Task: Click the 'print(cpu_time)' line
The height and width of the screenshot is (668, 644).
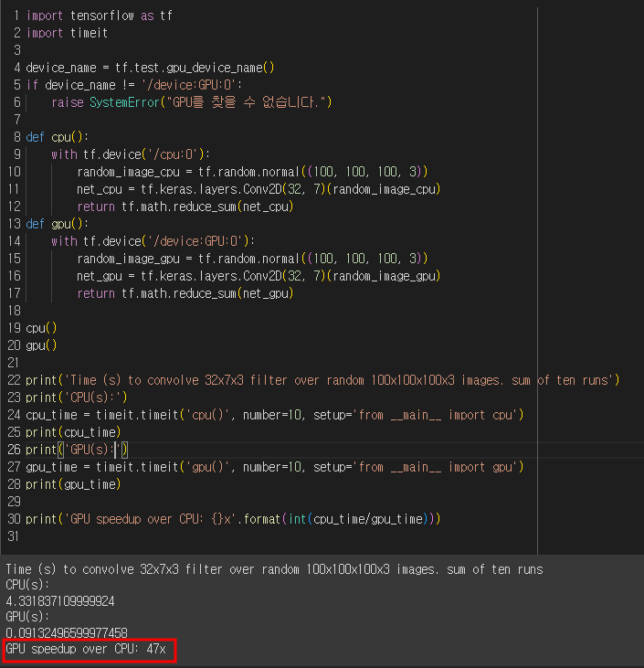Action: pos(73,433)
